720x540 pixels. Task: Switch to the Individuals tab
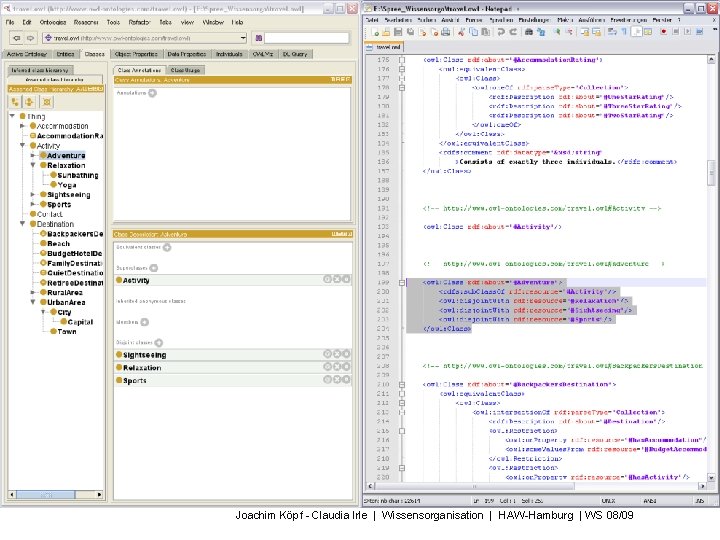point(229,54)
